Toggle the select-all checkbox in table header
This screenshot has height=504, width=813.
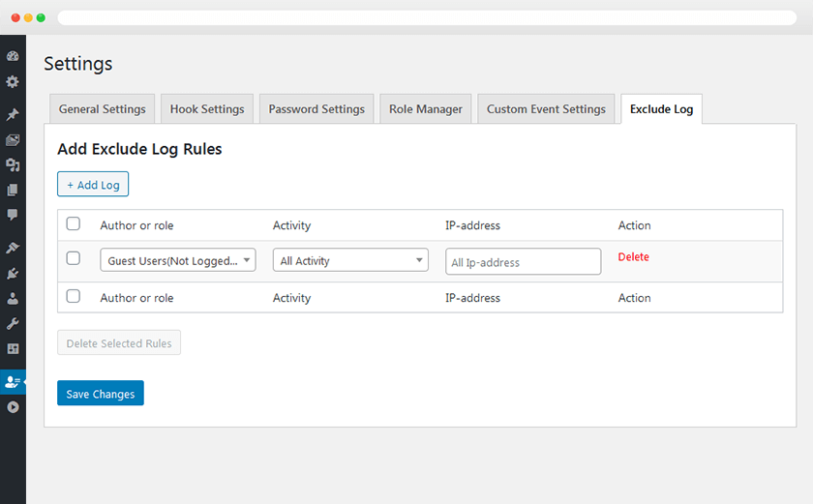[x=74, y=224]
